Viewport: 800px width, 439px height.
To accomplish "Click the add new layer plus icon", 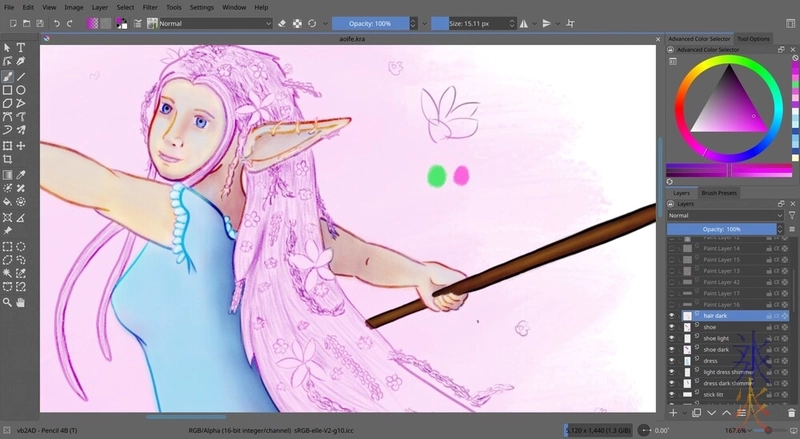I will pos(673,412).
